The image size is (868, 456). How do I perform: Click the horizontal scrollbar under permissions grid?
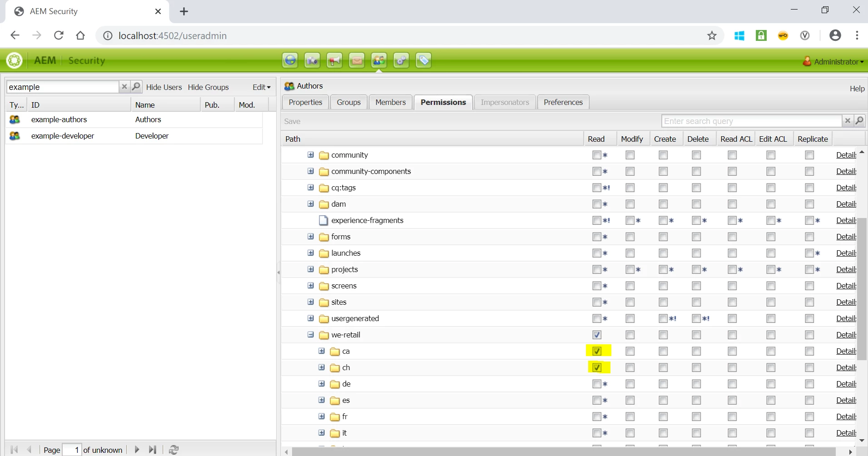click(564, 451)
